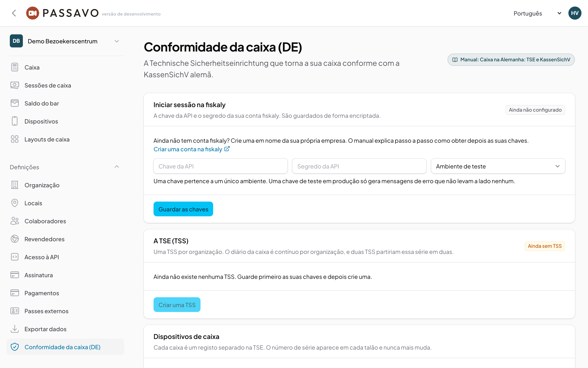Viewport: 588px width, 368px height.
Task: Open Layouts de caixa menu item
Action: [x=65, y=139]
